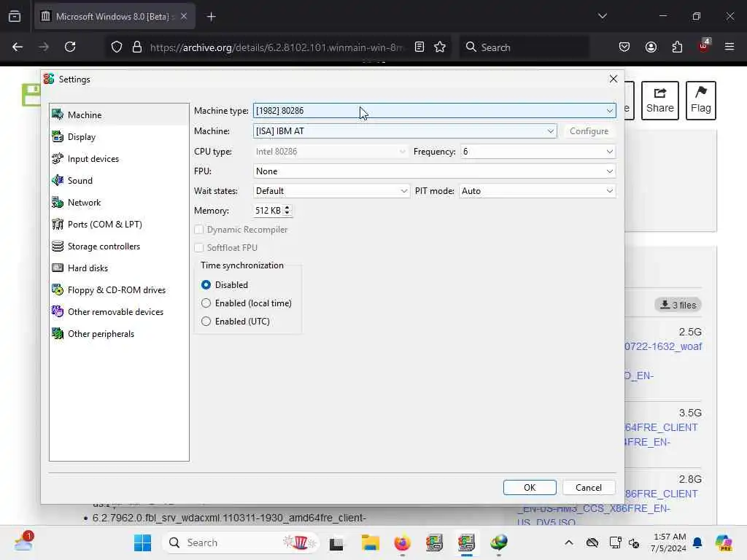Screen dimensions: 747x560
Task: Open Copilot preview icon on taskbar
Action: pos(724,542)
